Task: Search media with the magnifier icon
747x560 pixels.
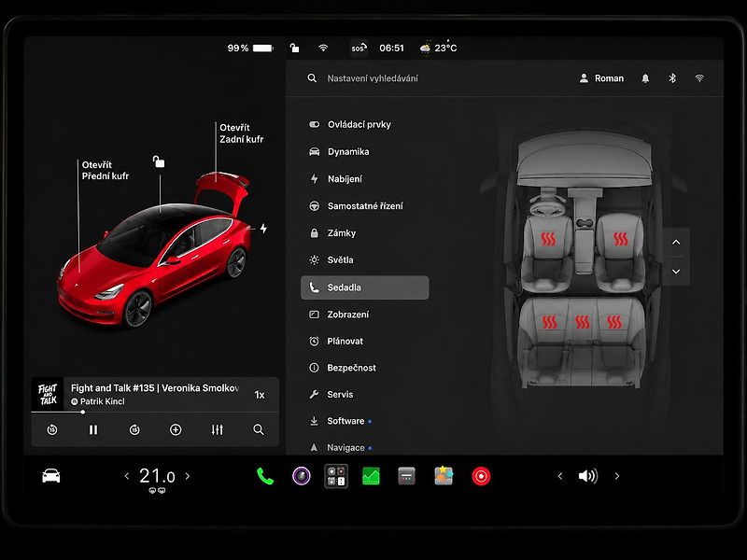Action: [259, 429]
